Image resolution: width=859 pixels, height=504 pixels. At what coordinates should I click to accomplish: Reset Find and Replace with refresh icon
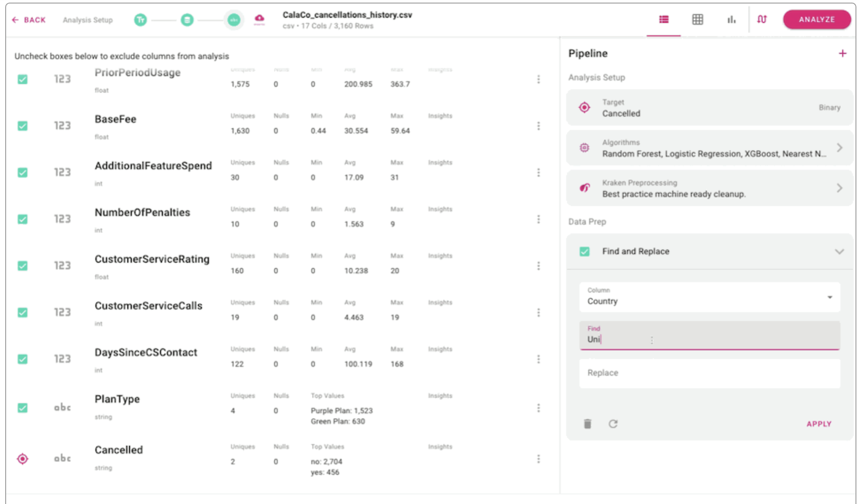click(613, 424)
